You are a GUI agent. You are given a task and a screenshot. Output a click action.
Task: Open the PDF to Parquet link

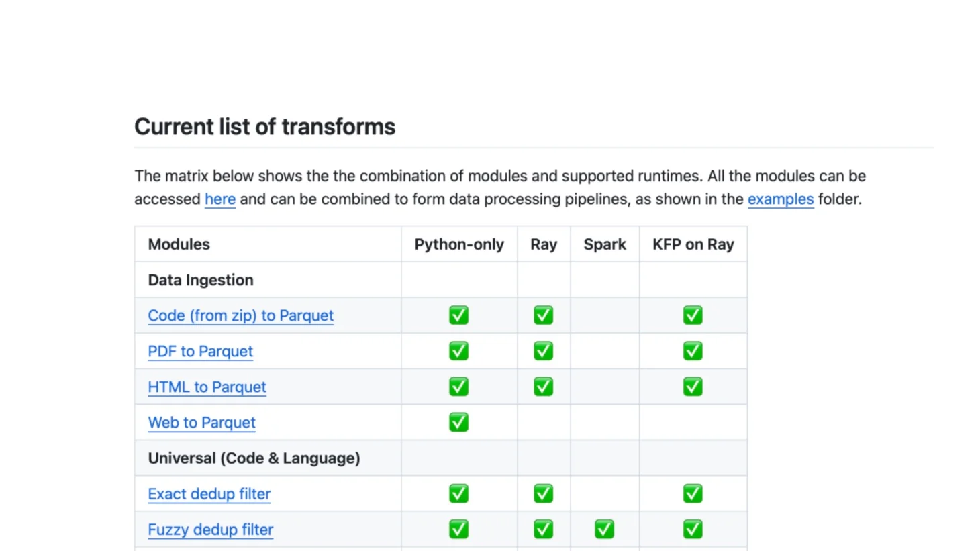point(200,351)
